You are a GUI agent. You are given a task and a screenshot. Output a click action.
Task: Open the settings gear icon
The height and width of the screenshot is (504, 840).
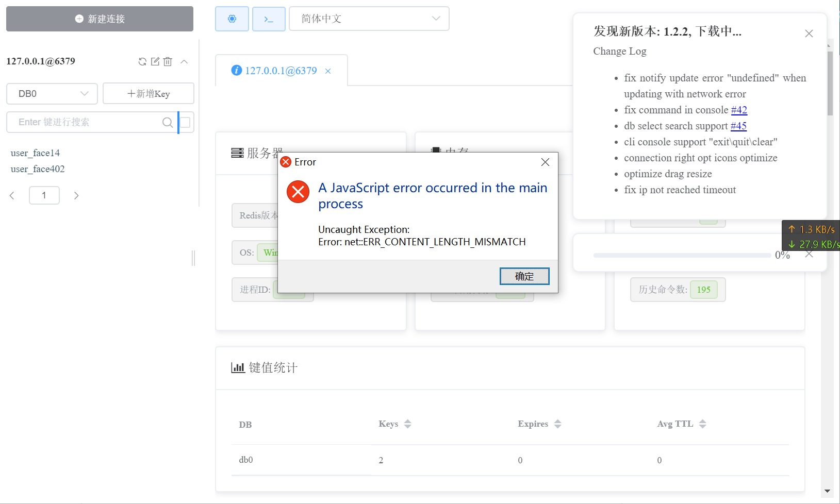click(232, 19)
